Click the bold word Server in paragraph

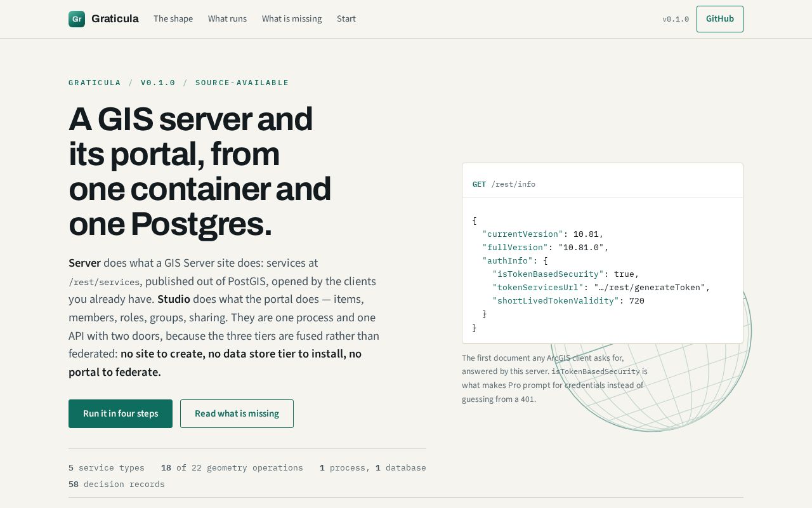84,263
